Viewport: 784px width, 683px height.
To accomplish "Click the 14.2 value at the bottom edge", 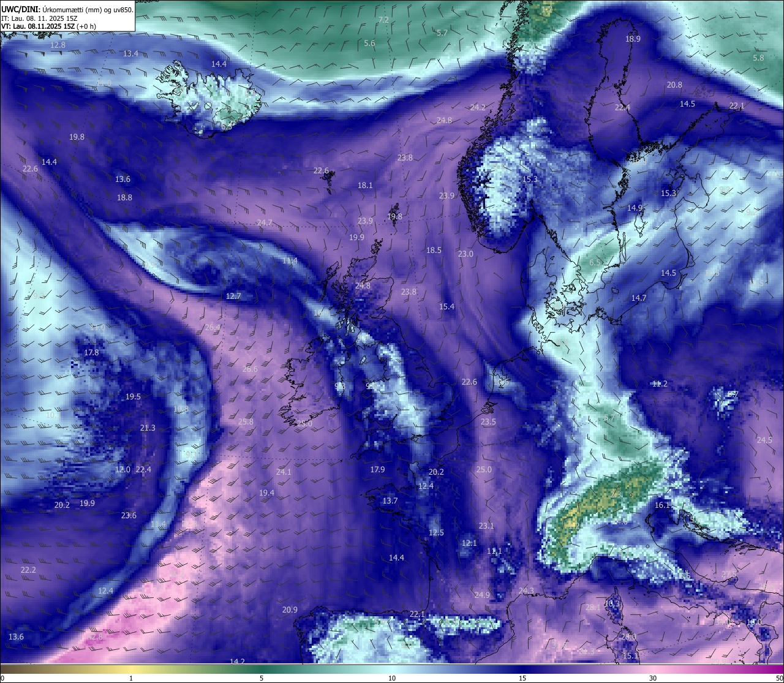I will point(237,662).
